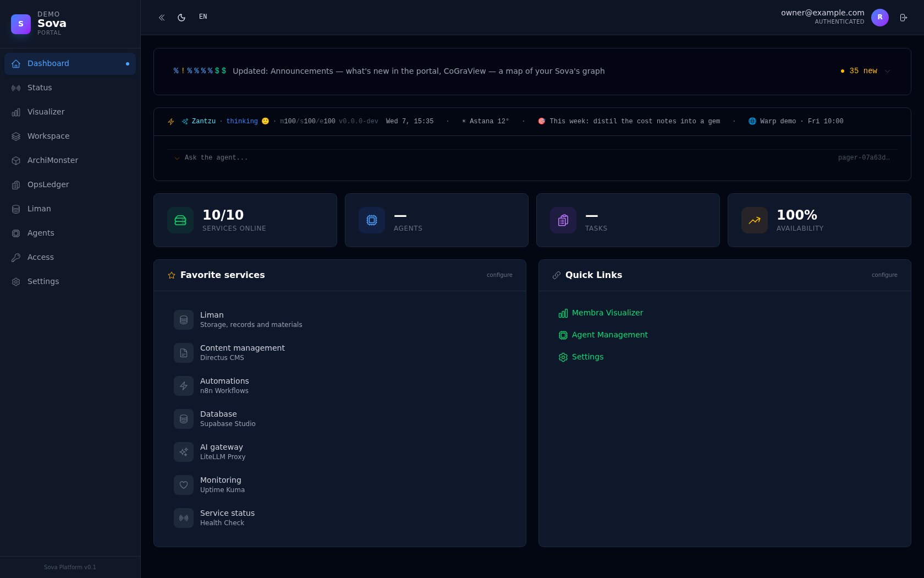Viewport: 924px width, 578px height.
Task: Switch language via EN button
Action: pyautogui.click(x=203, y=17)
